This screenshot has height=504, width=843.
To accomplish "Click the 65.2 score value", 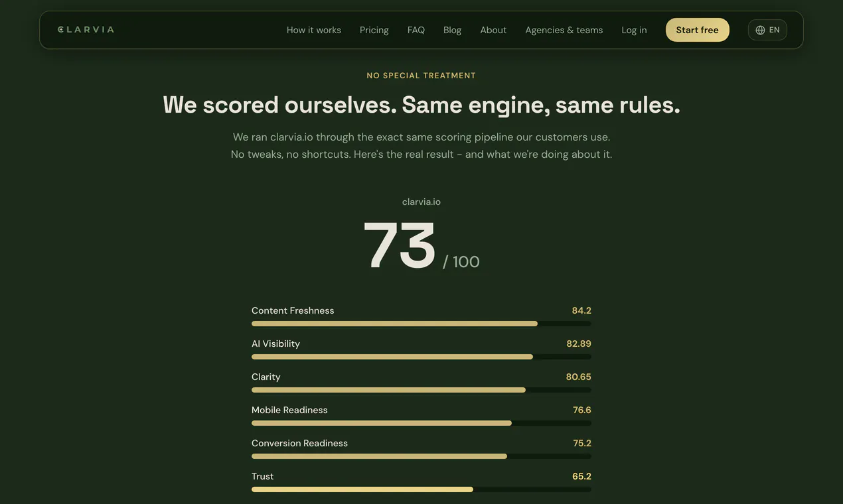I will pyautogui.click(x=581, y=476).
